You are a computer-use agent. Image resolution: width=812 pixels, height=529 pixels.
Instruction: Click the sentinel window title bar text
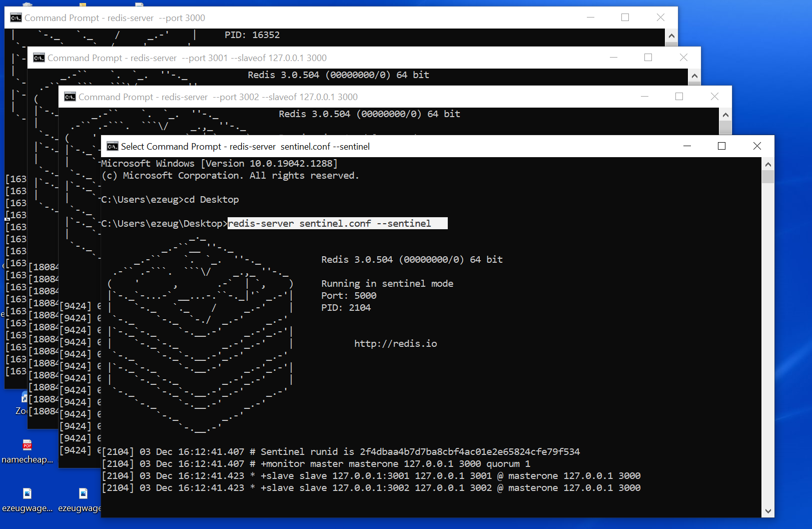click(x=245, y=147)
